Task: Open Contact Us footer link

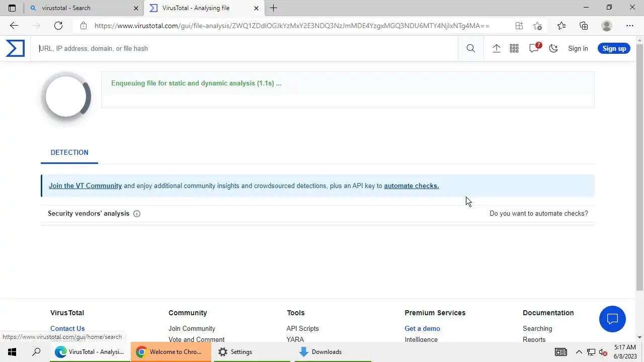Action: coord(67,328)
